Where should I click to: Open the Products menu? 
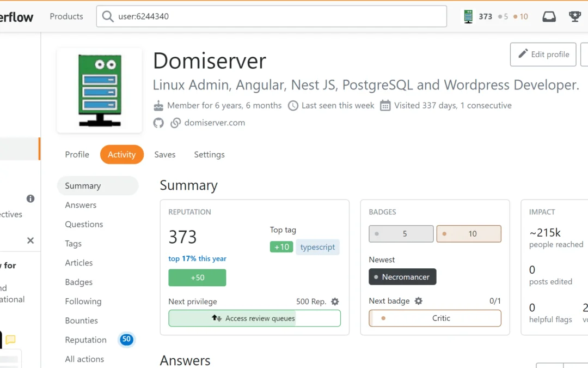click(x=66, y=16)
